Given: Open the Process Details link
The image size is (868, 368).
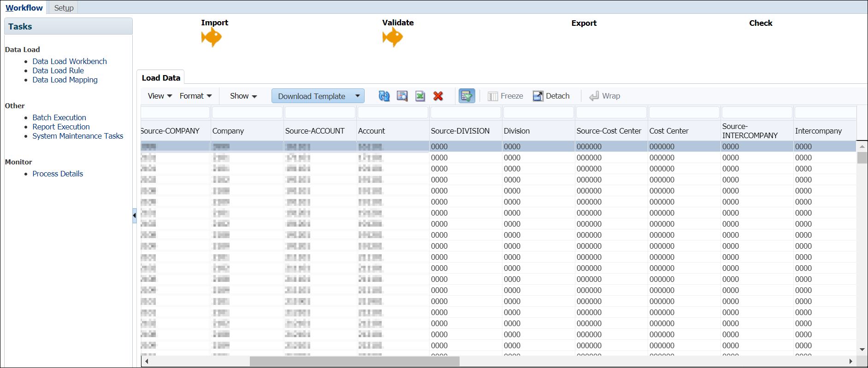Looking at the screenshot, I should (x=58, y=174).
